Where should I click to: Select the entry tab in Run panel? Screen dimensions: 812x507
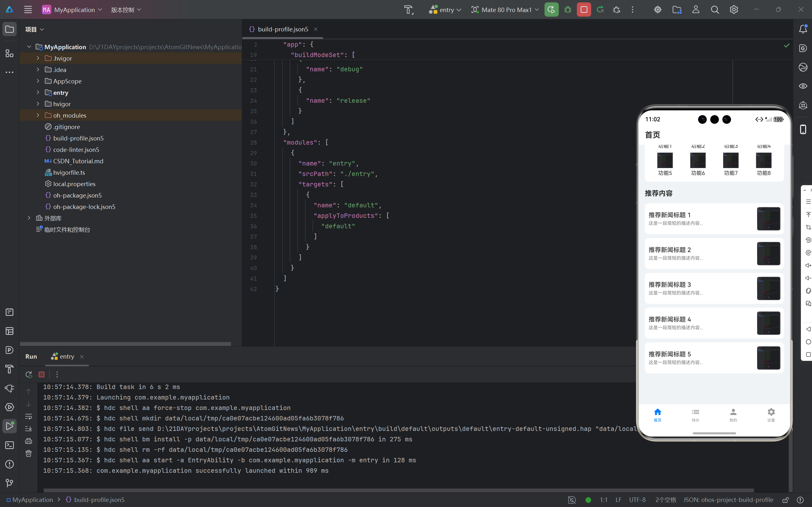point(67,356)
